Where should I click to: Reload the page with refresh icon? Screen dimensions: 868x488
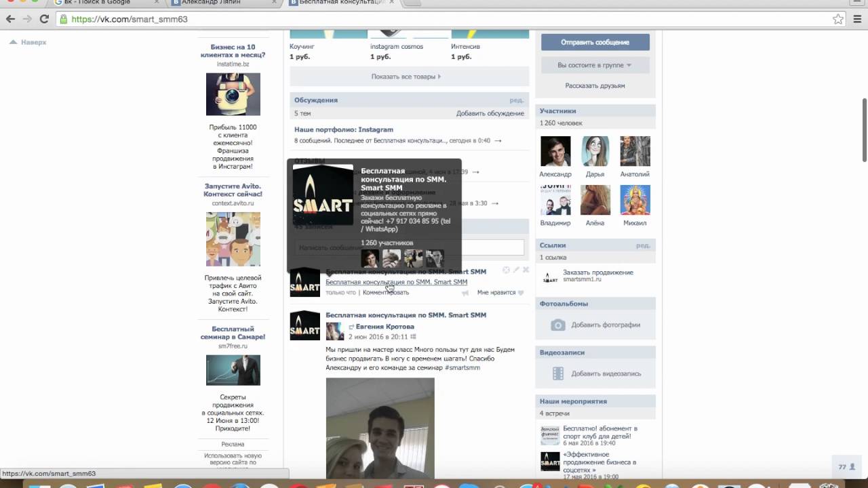(x=45, y=19)
